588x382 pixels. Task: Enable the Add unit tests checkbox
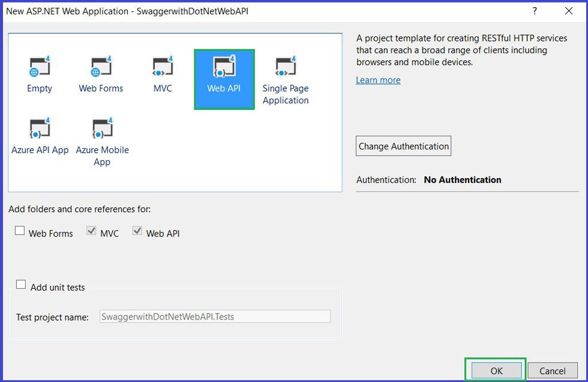21,284
